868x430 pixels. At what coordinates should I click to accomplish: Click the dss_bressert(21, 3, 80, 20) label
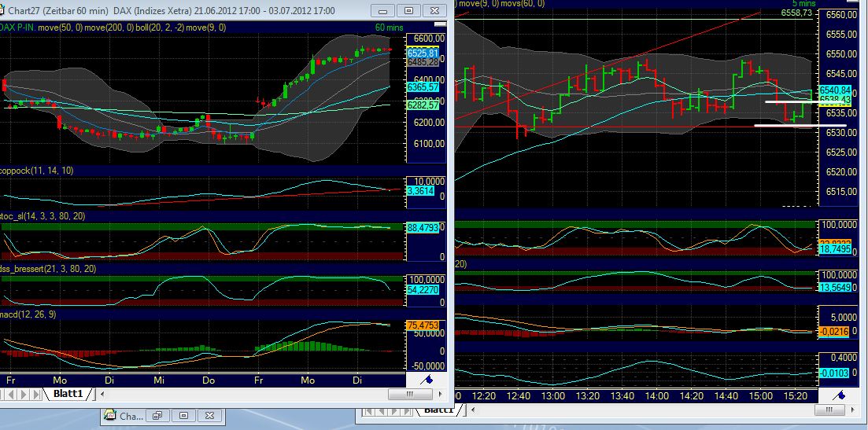click(x=48, y=269)
